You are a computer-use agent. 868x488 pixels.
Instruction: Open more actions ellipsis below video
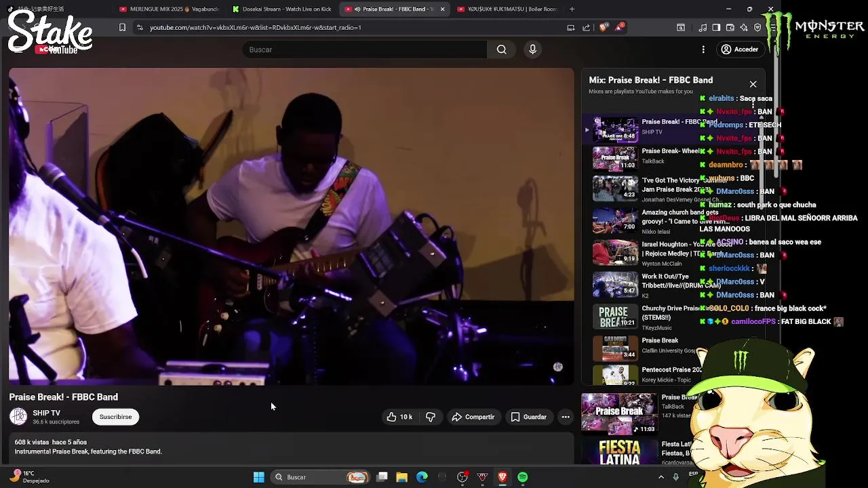(566, 417)
